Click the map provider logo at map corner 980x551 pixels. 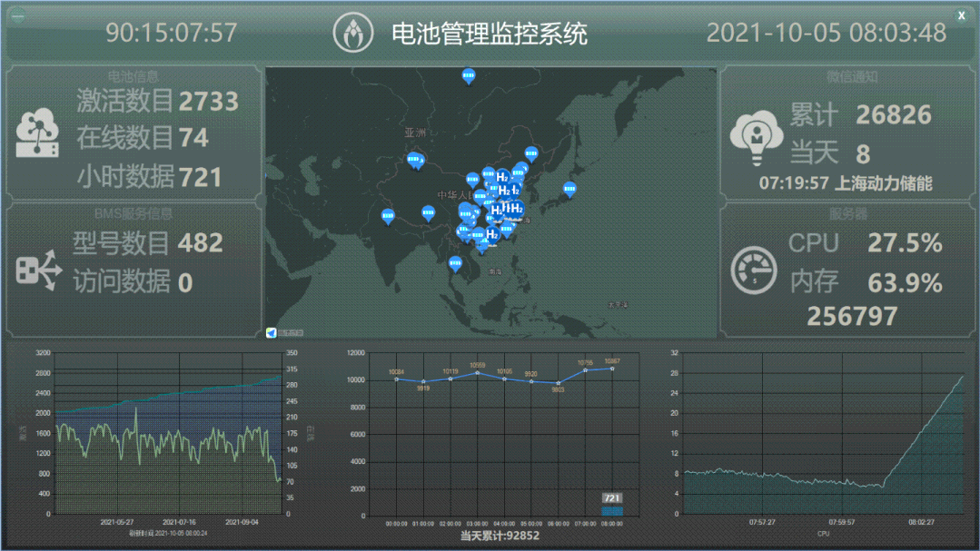tap(272, 333)
